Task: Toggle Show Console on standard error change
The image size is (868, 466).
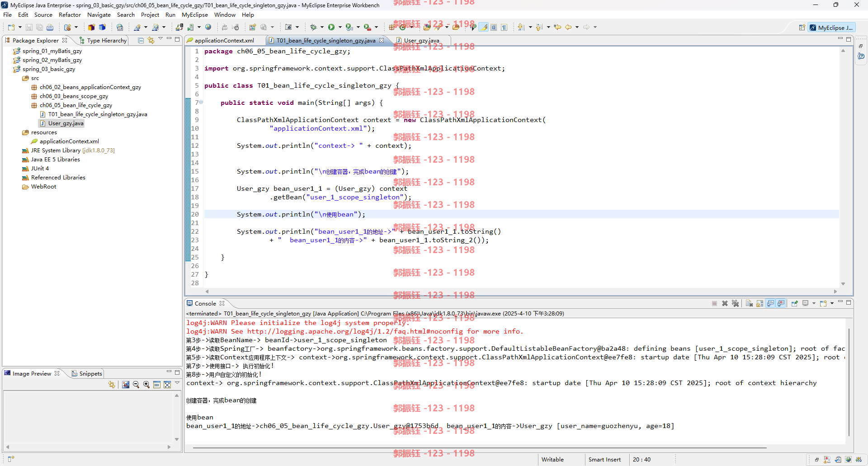Action: [x=781, y=303]
